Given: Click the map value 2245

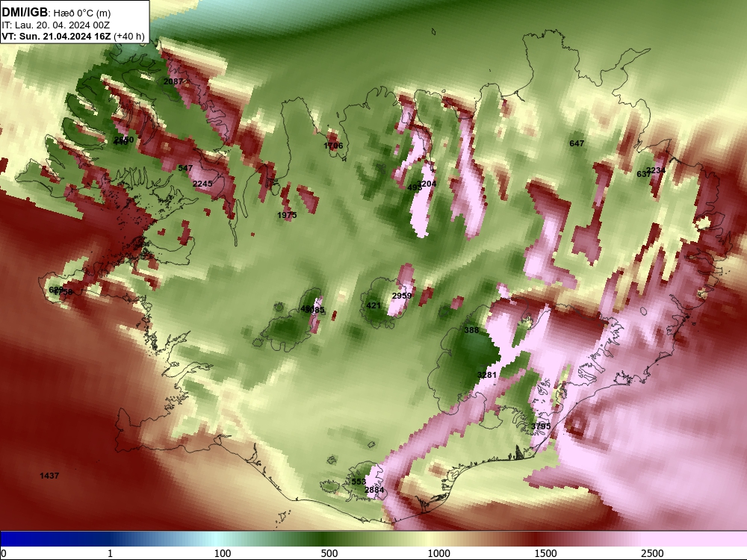Looking at the screenshot, I should 202,184.
